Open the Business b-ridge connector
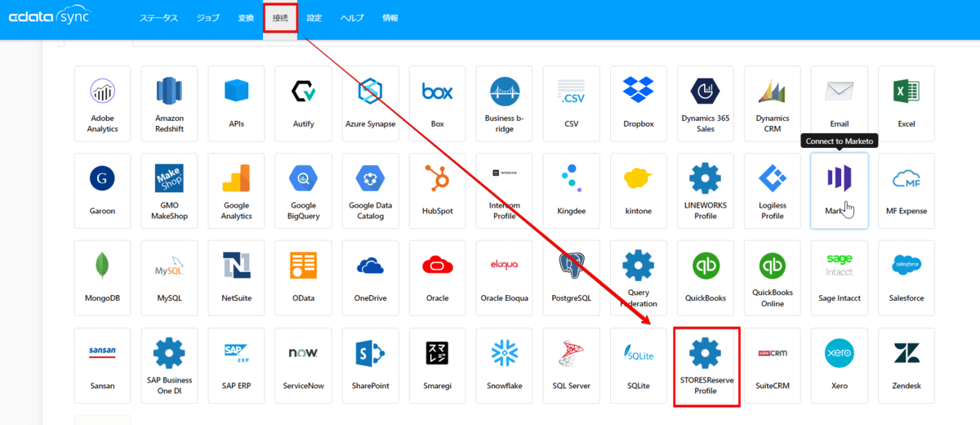 tap(504, 104)
